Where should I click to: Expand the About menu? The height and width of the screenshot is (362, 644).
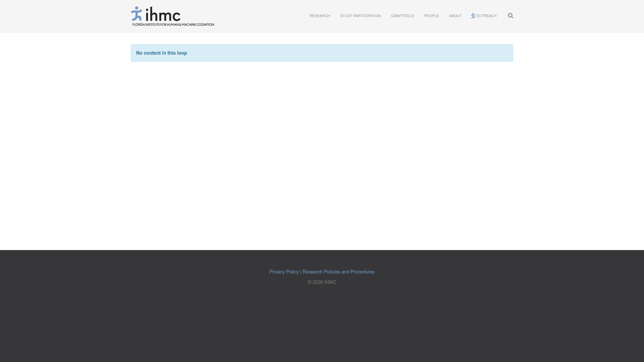click(455, 16)
